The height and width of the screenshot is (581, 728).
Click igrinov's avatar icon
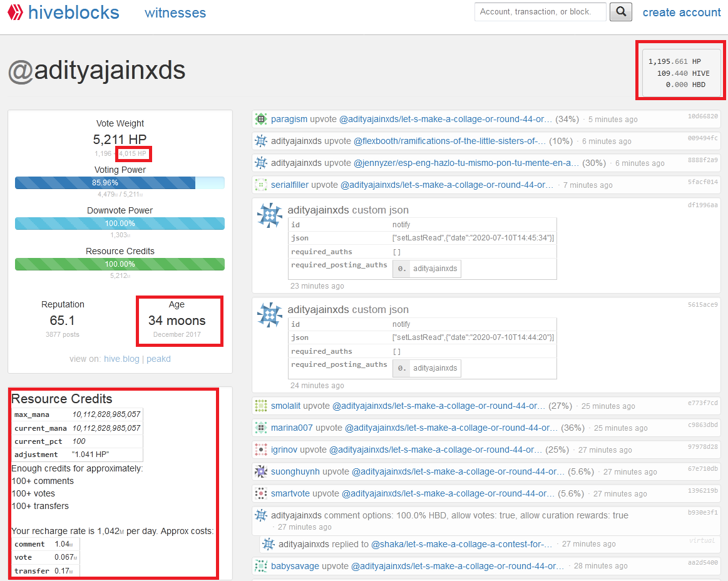click(x=260, y=449)
